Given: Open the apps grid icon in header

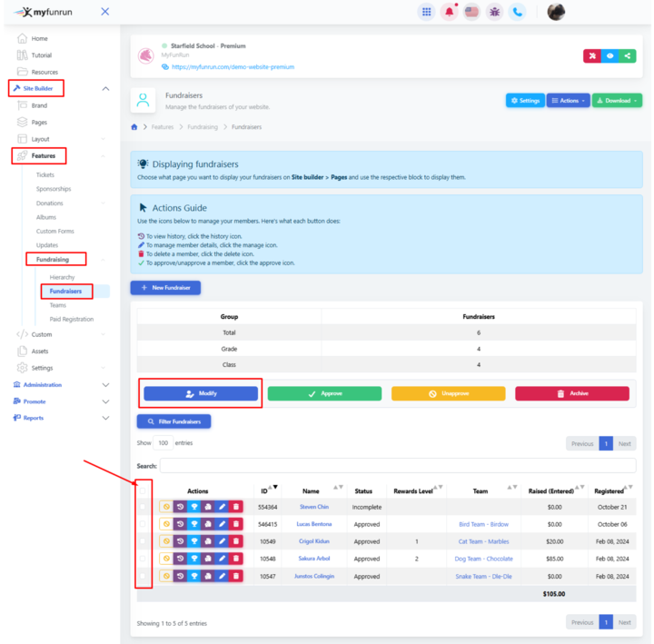Looking at the screenshot, I should [426, 12].
